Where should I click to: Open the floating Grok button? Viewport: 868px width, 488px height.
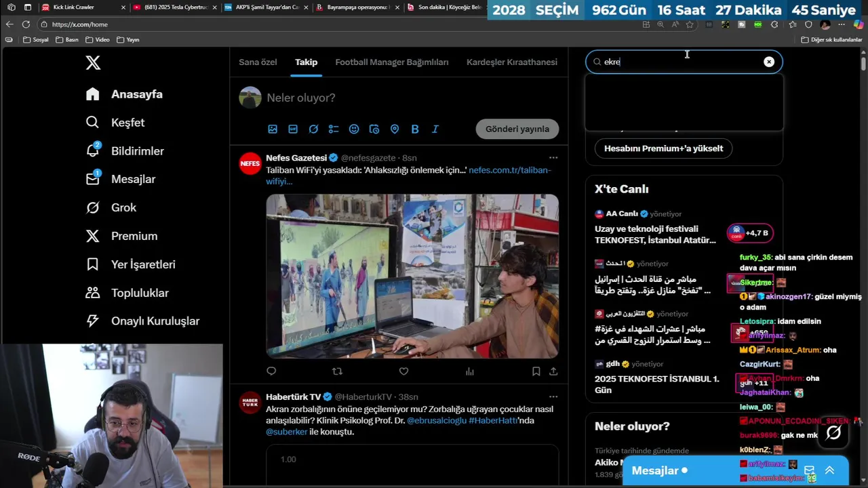click(833, 433)
